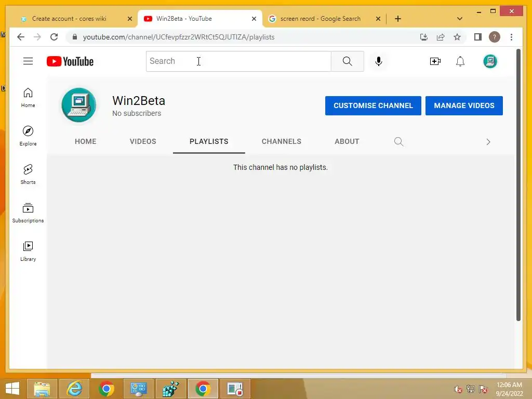
Task: Focus the YouTube Search field
Action: tap(238, 61)
